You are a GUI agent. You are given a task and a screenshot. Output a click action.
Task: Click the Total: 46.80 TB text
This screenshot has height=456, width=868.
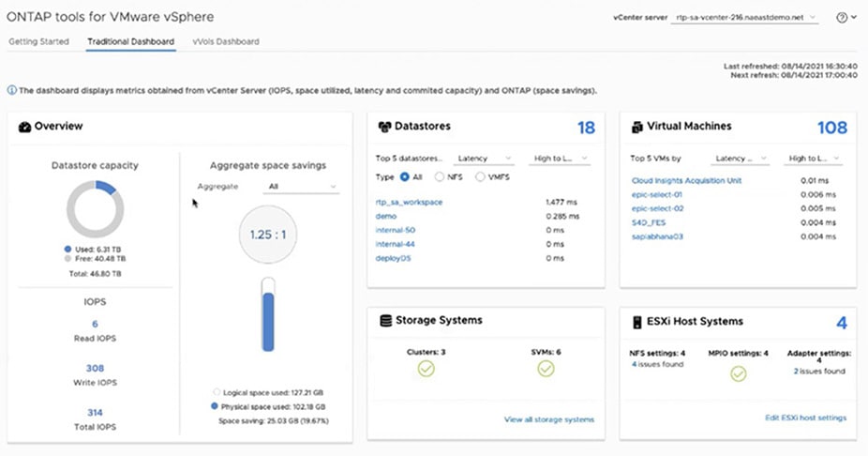point(95,274)
